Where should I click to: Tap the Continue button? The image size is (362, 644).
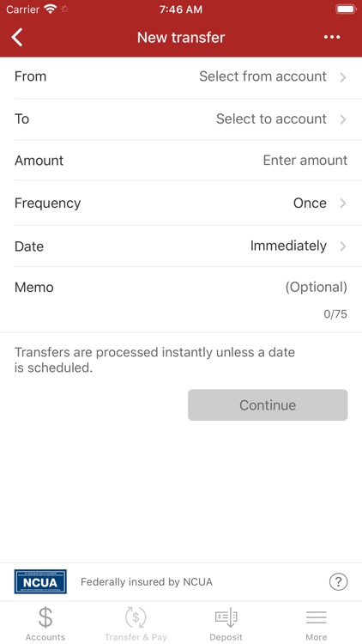(x=268, y=405)
